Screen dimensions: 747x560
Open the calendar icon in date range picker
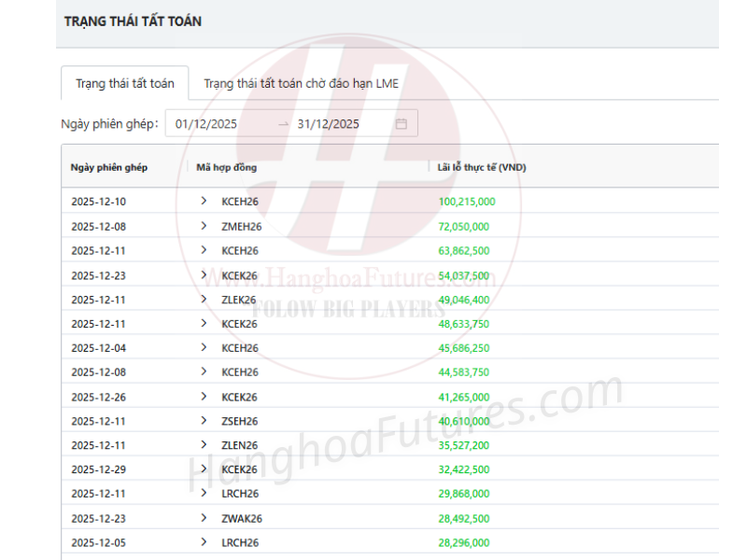click(x=402, y=124)
